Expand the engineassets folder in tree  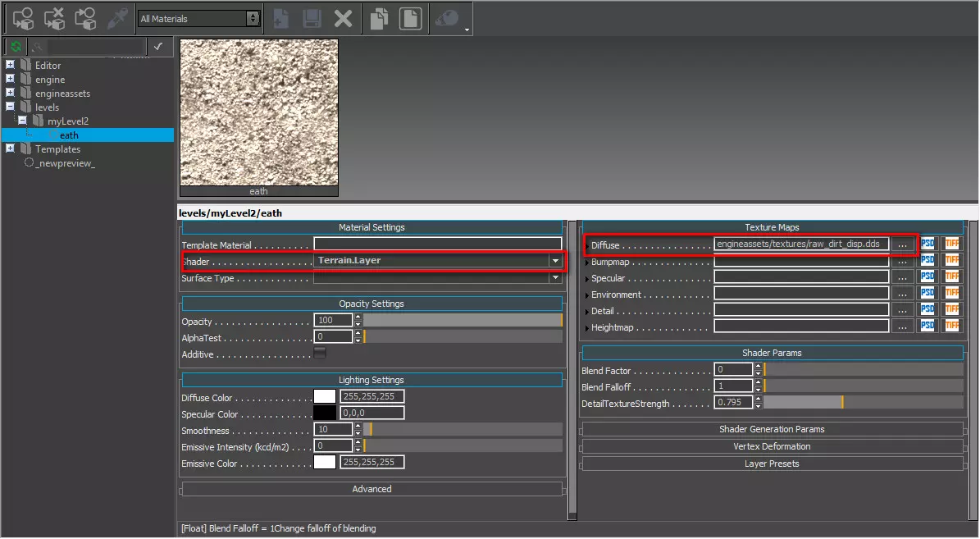coord(10,93)
